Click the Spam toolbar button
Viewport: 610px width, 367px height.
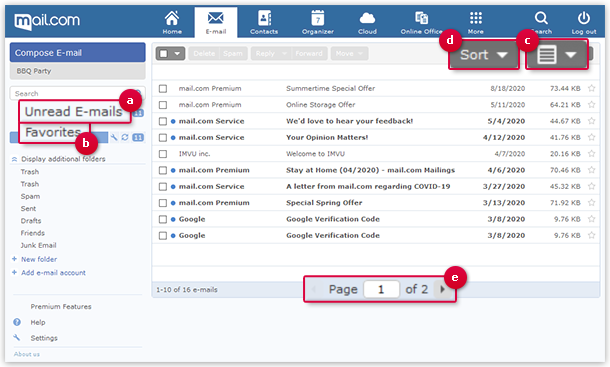click(x=233, y=53)
